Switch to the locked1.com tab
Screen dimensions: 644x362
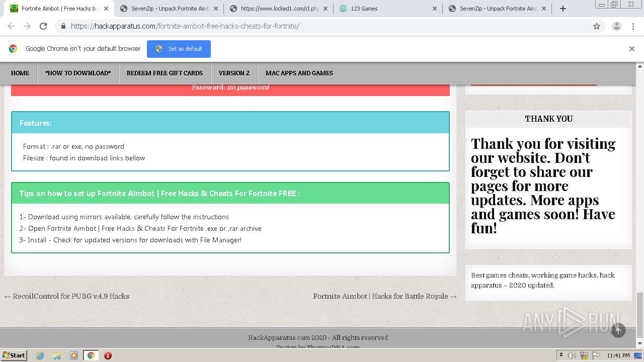pos(280,9)
